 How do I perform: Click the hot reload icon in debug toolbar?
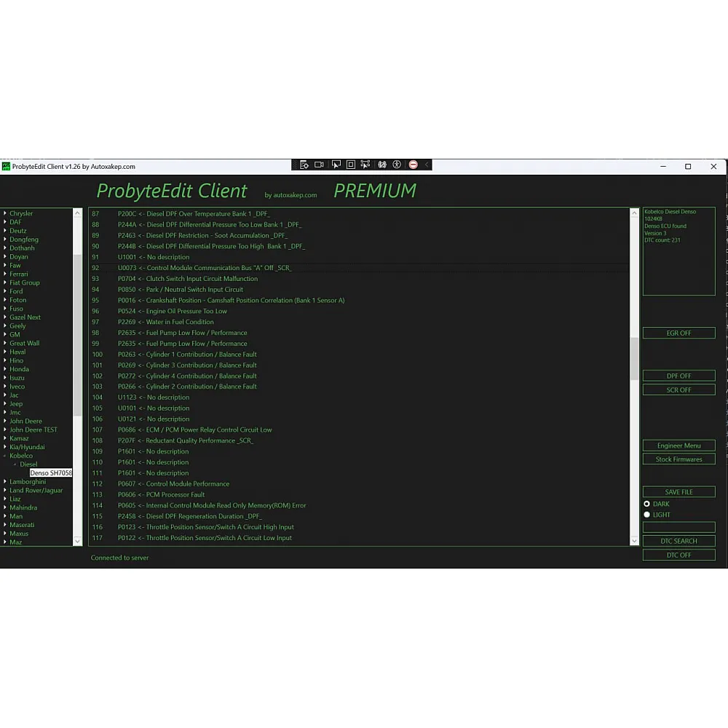tap(381, 165)
